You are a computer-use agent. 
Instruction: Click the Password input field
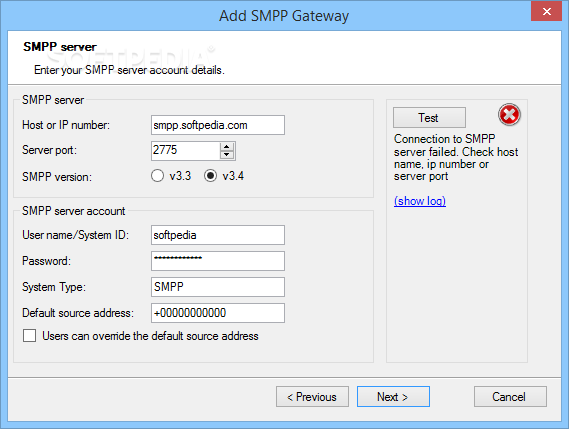[x=218, y=261]
